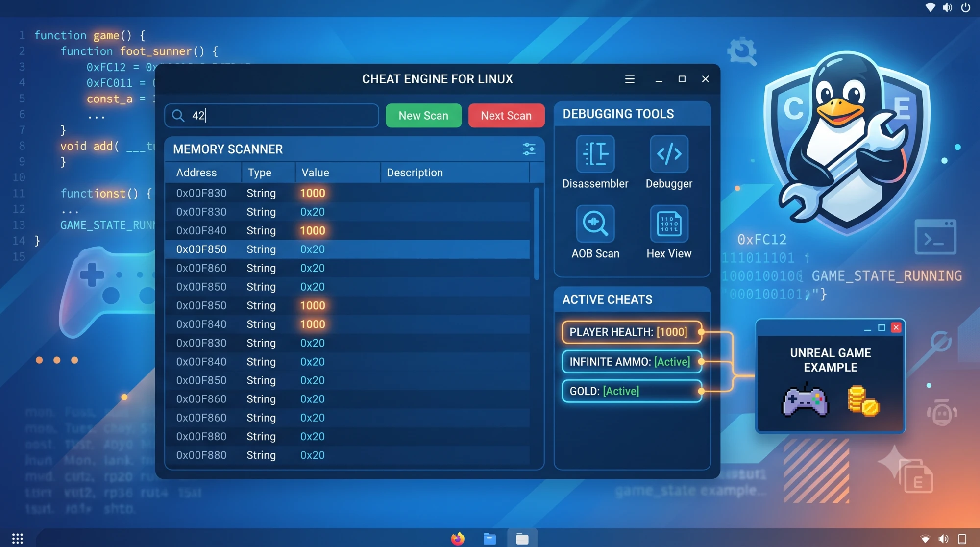Screen dimensions: 980x547
Task: Sort by the Description column header
Action: [x=455, y=173]
